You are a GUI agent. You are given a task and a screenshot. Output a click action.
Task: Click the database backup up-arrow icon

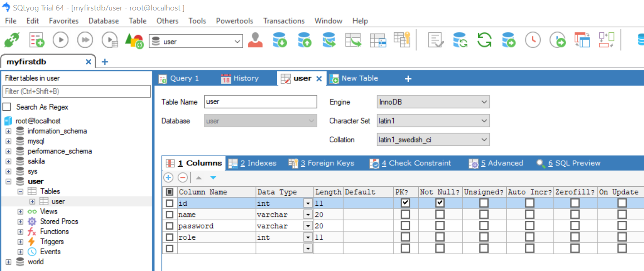coord(304,40)
